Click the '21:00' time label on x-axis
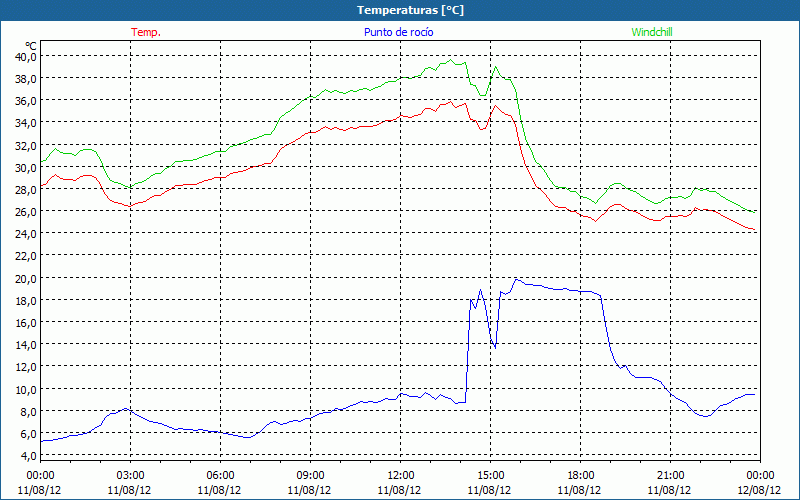The height and width of the screenshot is (500, 800). (670, 476)
